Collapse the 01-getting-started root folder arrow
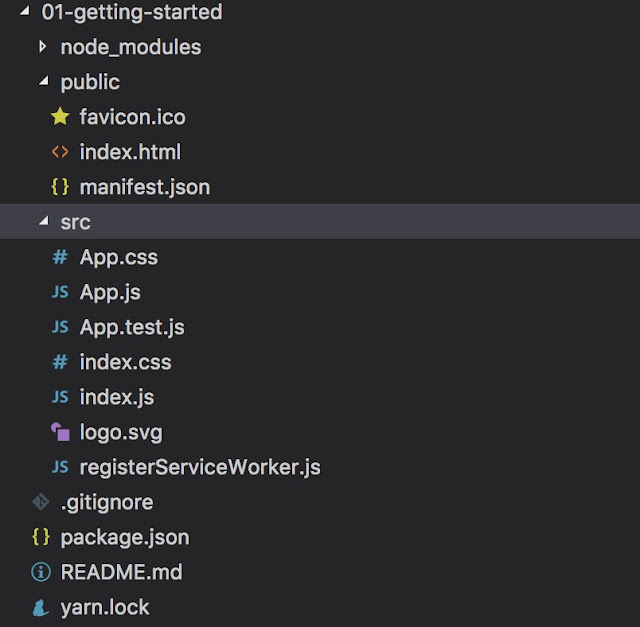This screenshot has width=640, height=627. pyautogui.click(x=24, y=11)
